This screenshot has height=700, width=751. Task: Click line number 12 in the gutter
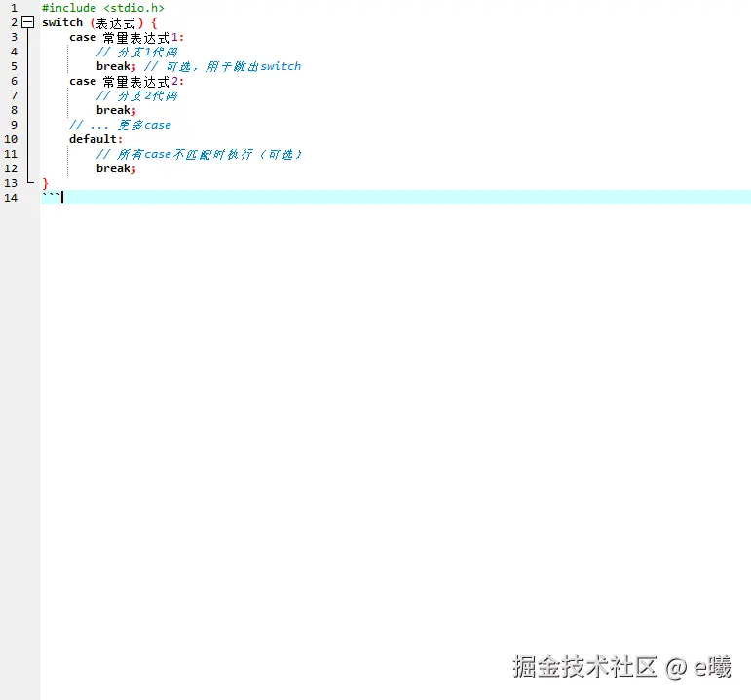tap(11, 168)
